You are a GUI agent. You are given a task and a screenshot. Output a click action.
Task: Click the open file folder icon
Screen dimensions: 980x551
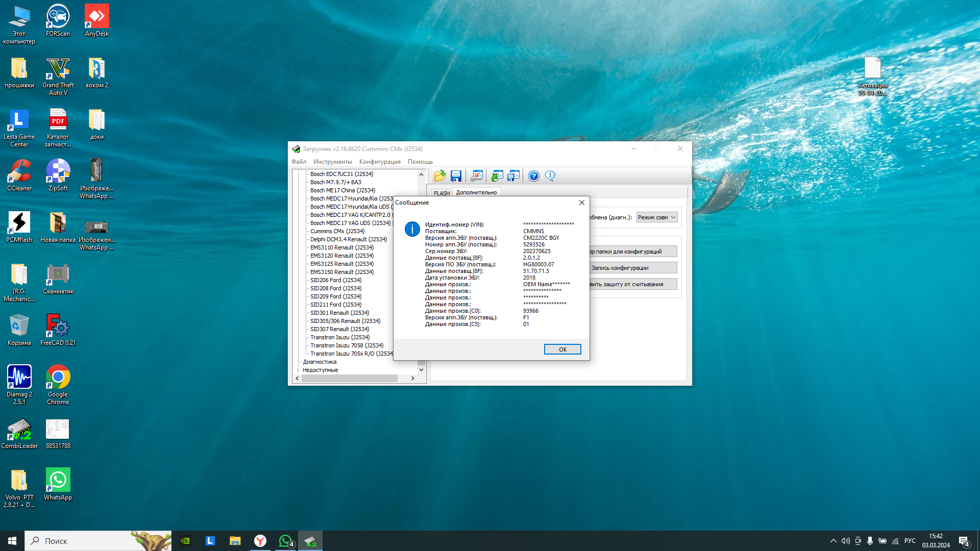coord(439,176)
